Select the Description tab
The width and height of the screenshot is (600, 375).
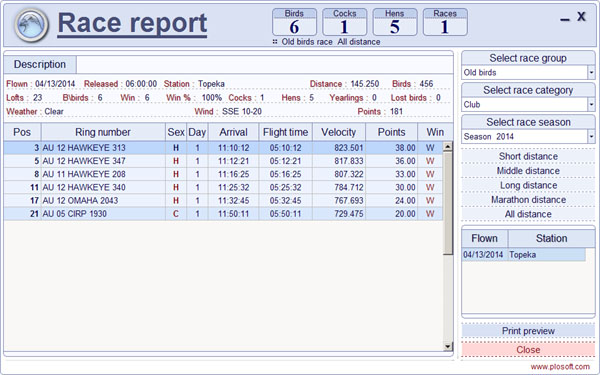tap(40, 64)
